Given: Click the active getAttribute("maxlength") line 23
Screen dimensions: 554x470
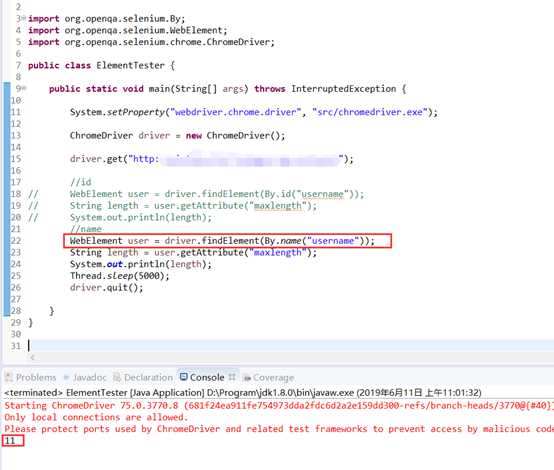Looking at the screenshot, I should (193, 252).
